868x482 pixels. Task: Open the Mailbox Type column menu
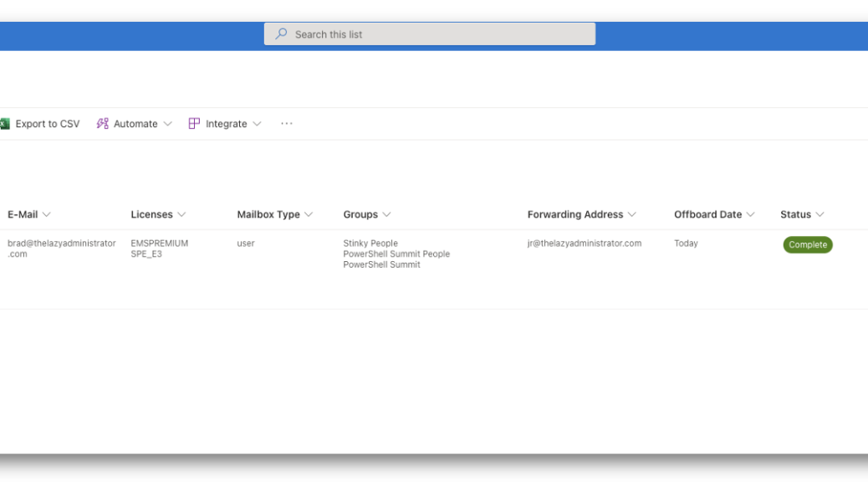coord(275,214)
